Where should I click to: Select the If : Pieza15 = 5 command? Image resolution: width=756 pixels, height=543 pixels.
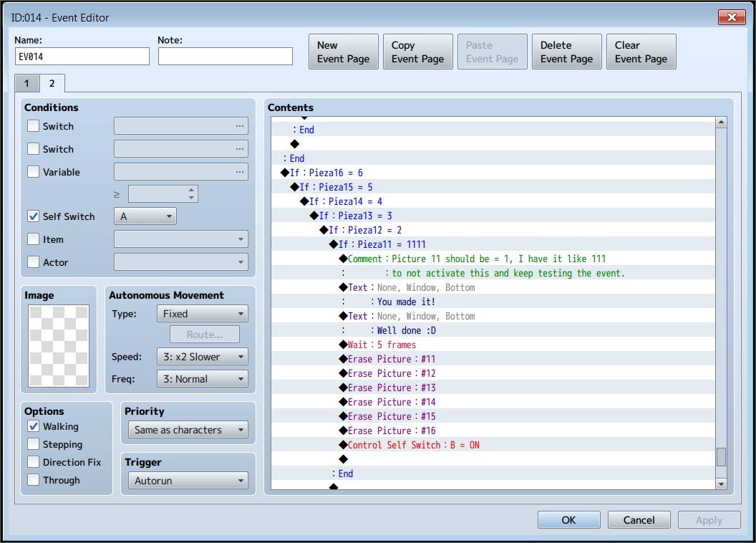pos(493,187)
